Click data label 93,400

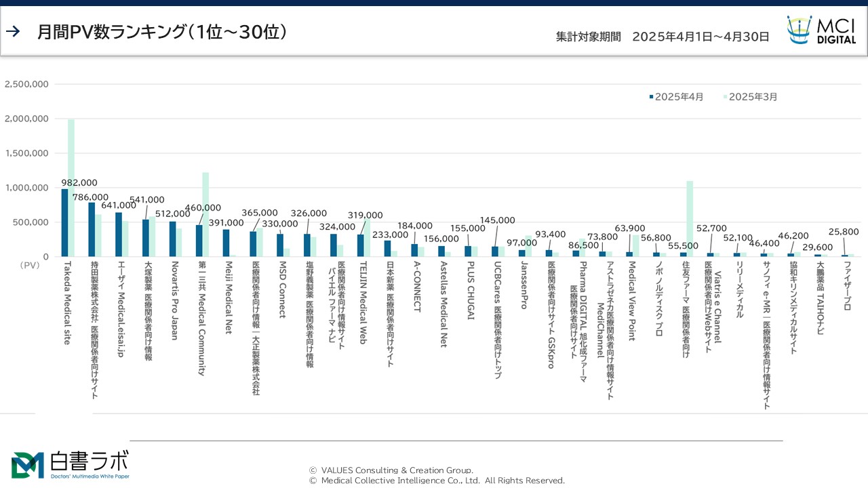550,234
